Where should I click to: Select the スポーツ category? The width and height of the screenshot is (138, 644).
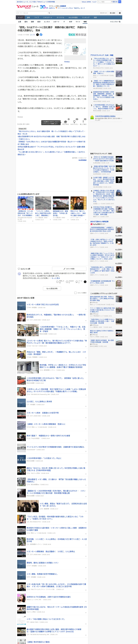tap(56, 22)
